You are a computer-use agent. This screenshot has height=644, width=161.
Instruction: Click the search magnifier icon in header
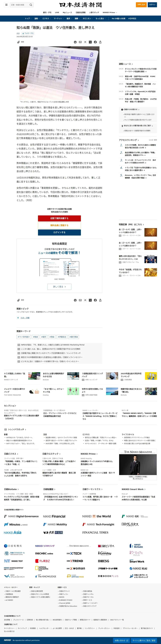(x=31, y=5)
